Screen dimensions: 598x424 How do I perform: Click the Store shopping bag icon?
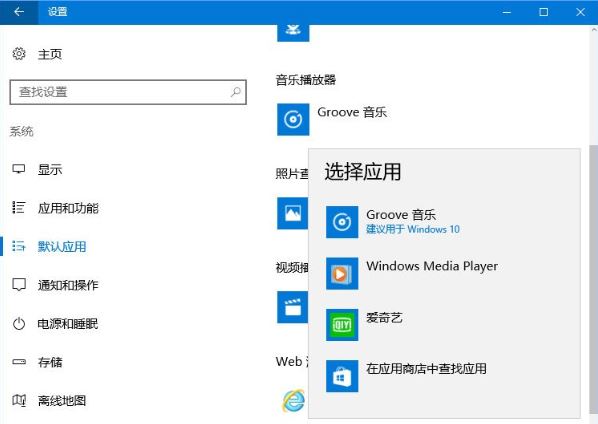(x=342, y=376)
